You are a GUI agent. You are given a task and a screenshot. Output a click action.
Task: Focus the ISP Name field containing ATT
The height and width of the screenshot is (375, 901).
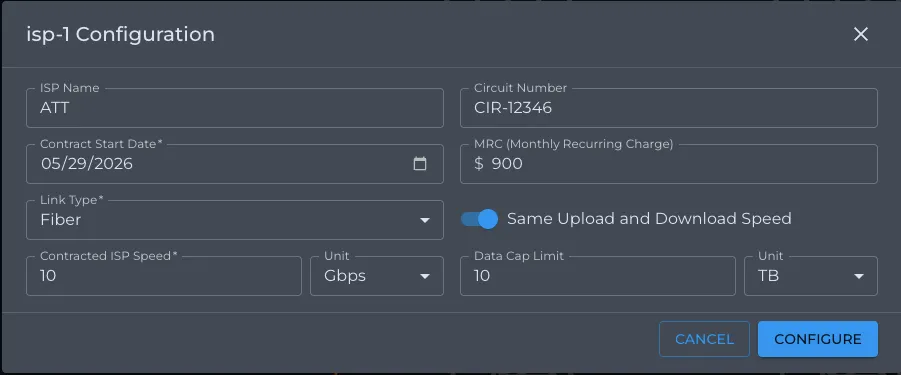(x=235, y=108)
